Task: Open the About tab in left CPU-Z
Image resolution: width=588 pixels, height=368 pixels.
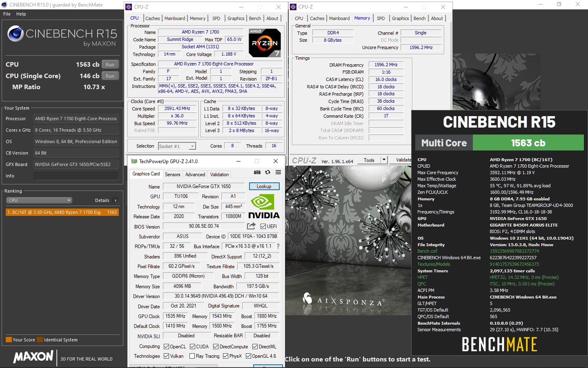Action: pyautogui.click(x=272, y=18)
